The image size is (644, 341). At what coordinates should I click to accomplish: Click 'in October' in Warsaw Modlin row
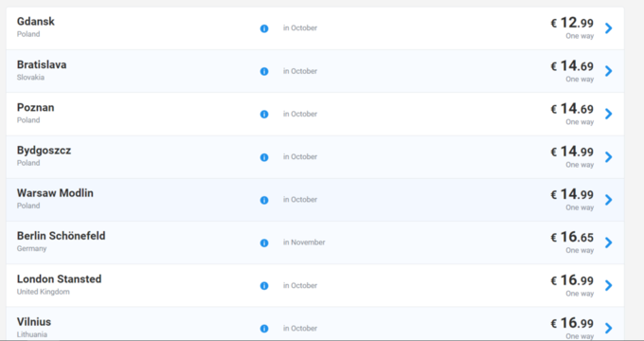[x=300, y=199]
